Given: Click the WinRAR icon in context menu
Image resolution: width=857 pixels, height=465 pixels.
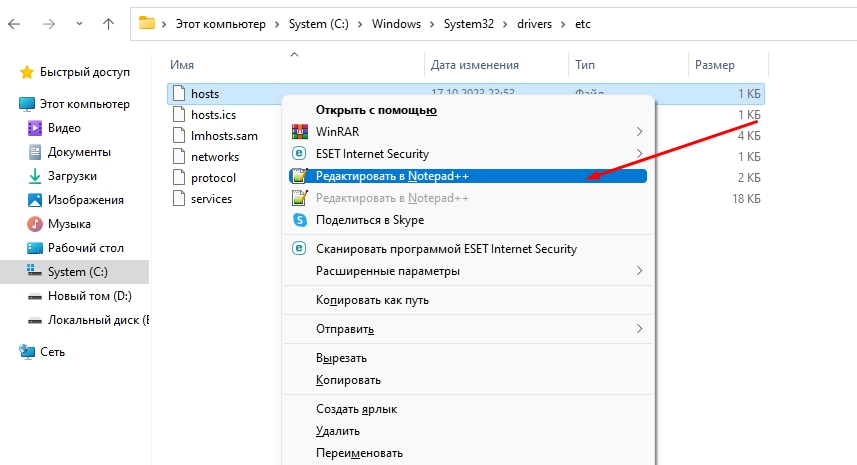Looking at the screenshot, I should (298, 132).
